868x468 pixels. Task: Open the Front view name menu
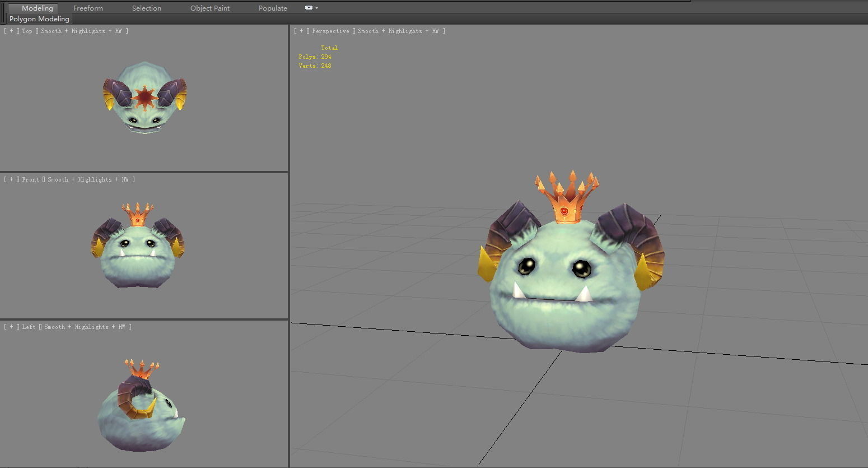30,180
